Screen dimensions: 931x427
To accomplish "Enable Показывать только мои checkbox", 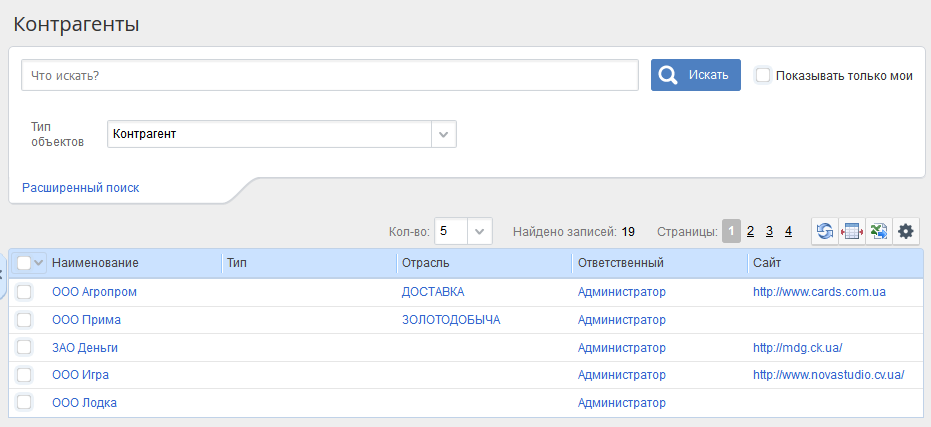I will click(x=763, y=75).
